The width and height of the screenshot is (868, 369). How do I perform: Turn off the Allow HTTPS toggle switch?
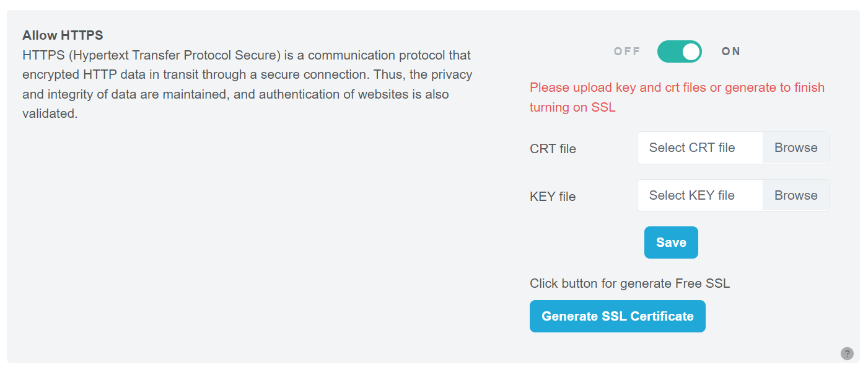[679, 51]
